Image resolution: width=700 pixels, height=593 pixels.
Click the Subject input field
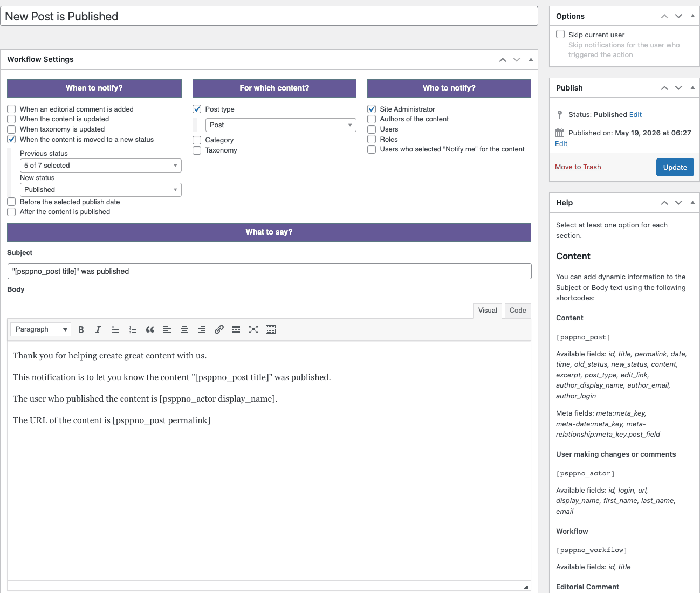pyautogui.click(x=270, y=271)
